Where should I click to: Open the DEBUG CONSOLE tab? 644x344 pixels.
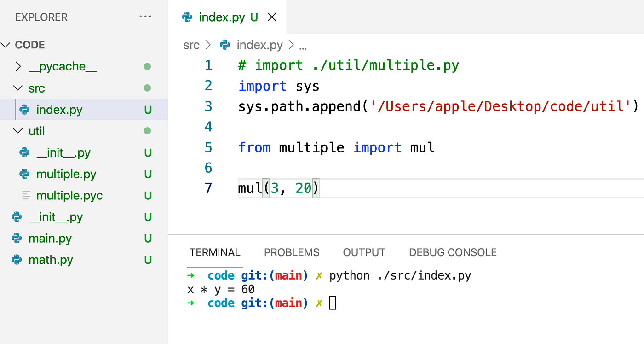[x=452, y=252]
